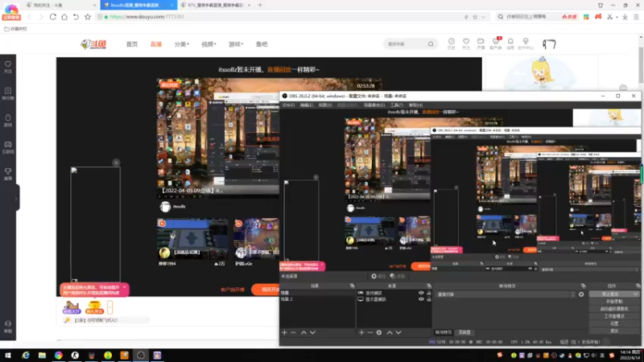Viewport: 644px width, 362px height.
Task: Expand the 分类 navigation dropdown
Action: (182, 44)
